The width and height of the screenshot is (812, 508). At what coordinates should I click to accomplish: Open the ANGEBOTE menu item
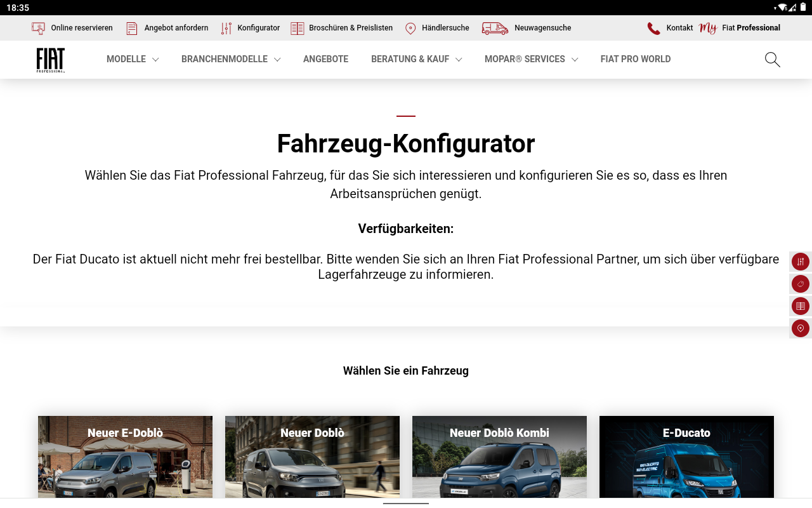click(x=325, y=59)
